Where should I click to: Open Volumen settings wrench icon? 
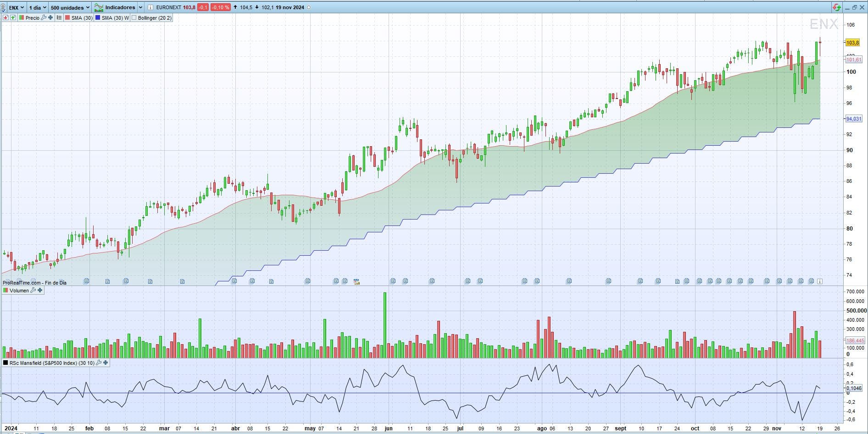33,291
